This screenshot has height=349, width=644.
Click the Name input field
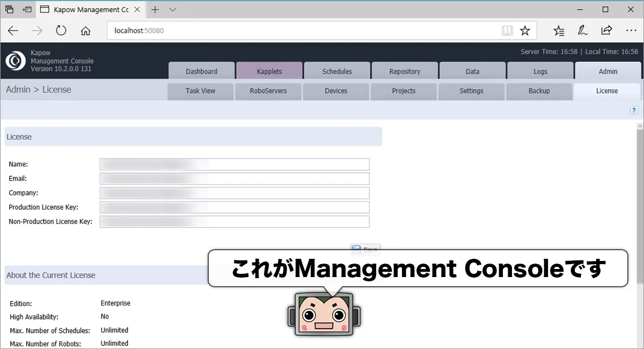tap(235, 164)
